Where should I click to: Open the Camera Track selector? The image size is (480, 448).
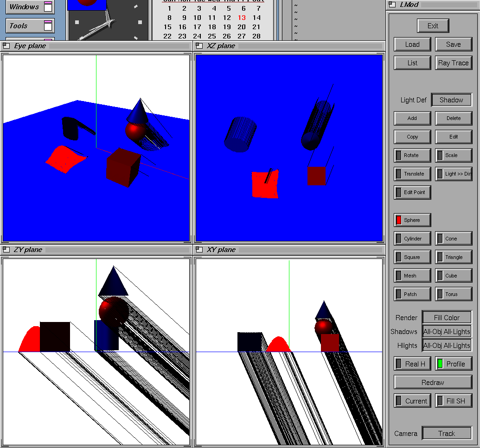tap(447, 433)
